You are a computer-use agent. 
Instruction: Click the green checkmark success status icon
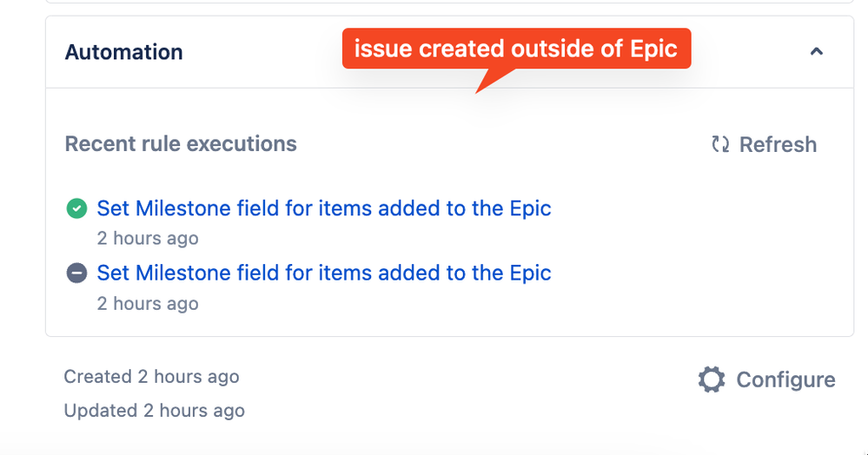pos(77,208)
